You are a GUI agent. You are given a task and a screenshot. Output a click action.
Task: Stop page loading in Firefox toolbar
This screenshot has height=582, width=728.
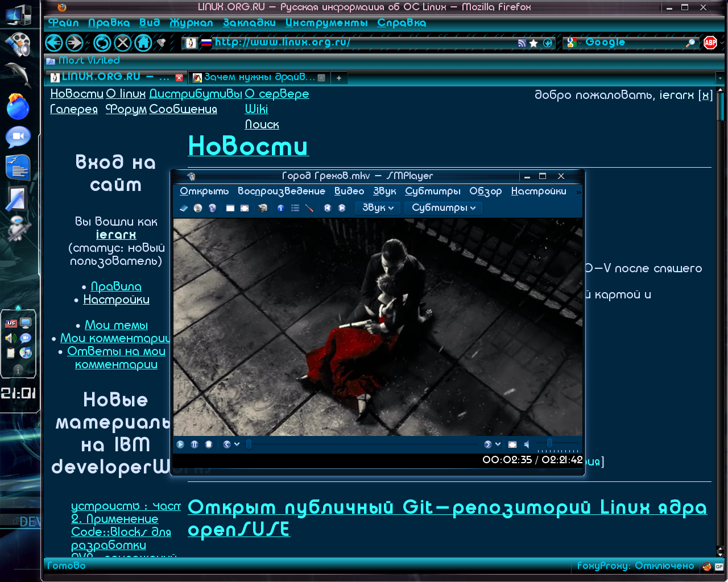click(123, 43)
